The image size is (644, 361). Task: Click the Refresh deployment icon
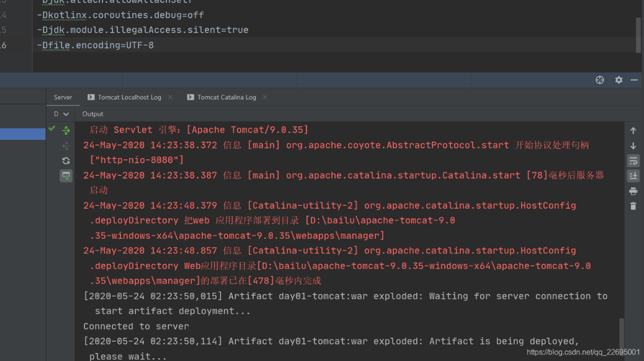(66, 160)
